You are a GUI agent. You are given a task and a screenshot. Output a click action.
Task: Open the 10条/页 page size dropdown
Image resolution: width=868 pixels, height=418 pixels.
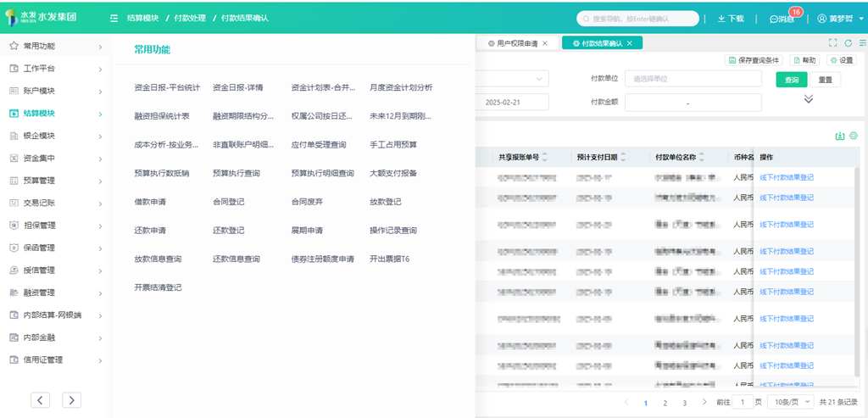tap(790, 402)
